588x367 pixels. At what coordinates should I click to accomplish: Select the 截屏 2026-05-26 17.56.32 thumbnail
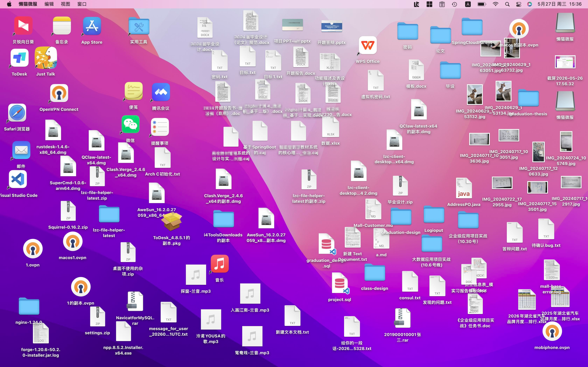(565, 62)
